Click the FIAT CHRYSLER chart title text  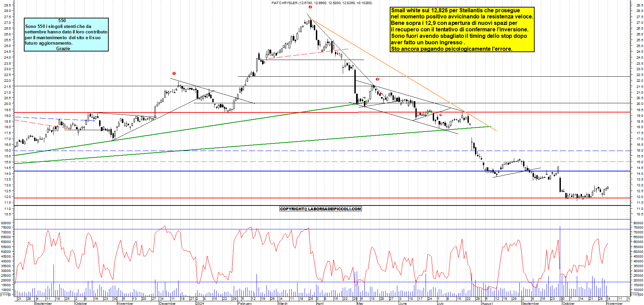[322, 3]
